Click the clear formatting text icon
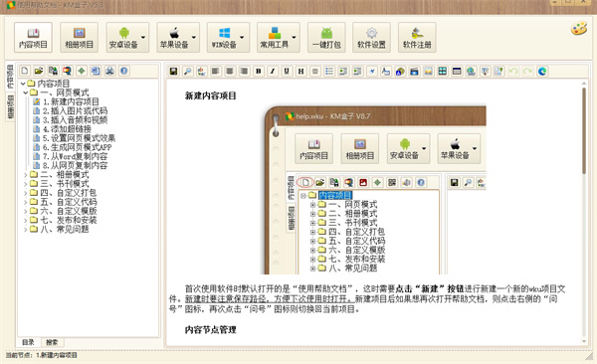 486,72
